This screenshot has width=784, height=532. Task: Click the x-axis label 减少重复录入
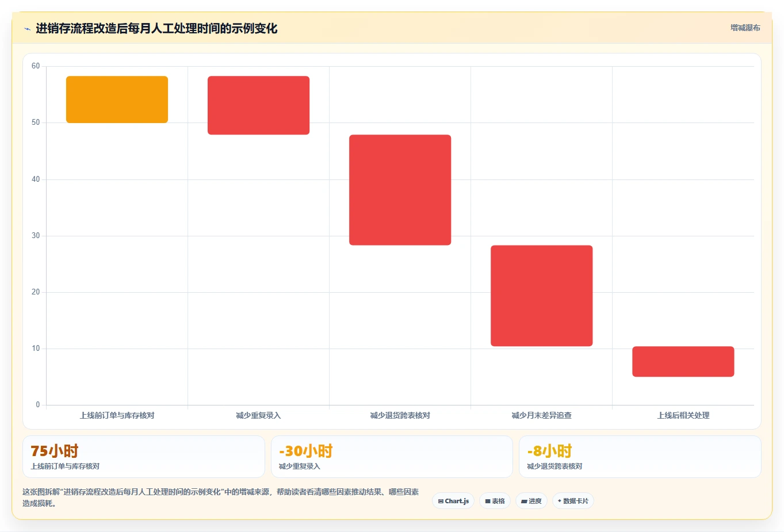pos(258,415)
